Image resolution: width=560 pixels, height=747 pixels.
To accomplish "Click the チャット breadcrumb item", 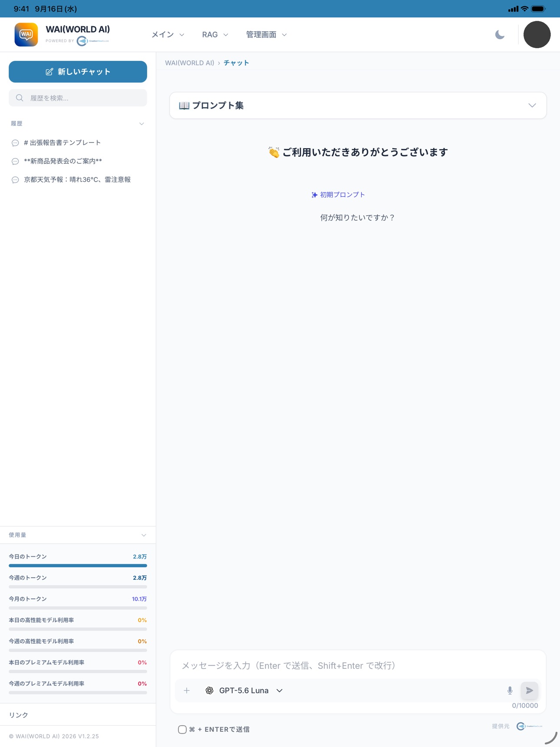I will point(236,63).
